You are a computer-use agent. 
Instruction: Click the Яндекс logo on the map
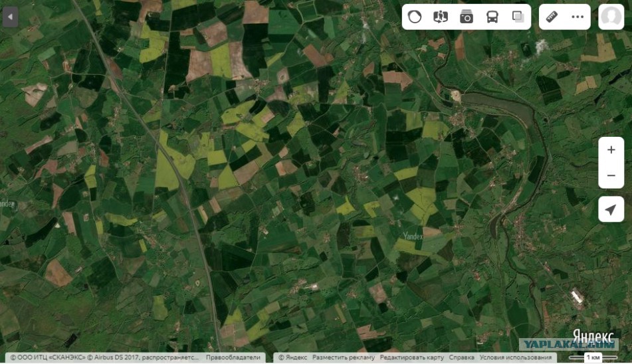593,336
